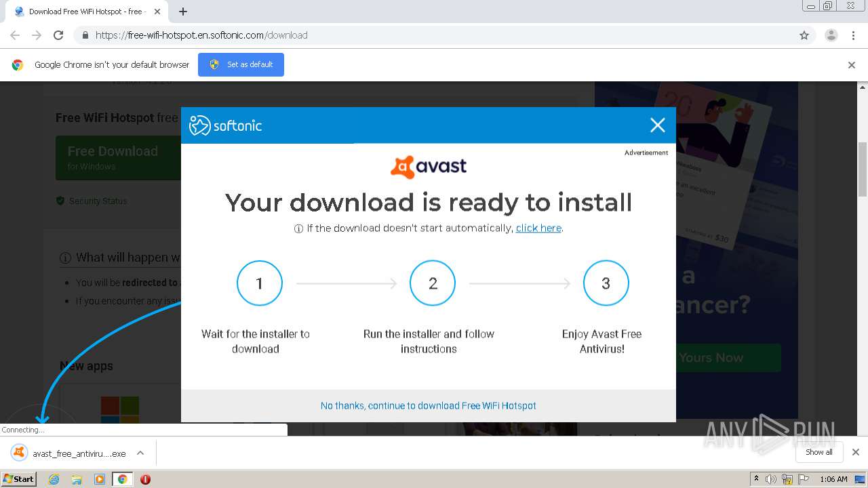Click the 'Yours Now' green ad button

[728, 357]
